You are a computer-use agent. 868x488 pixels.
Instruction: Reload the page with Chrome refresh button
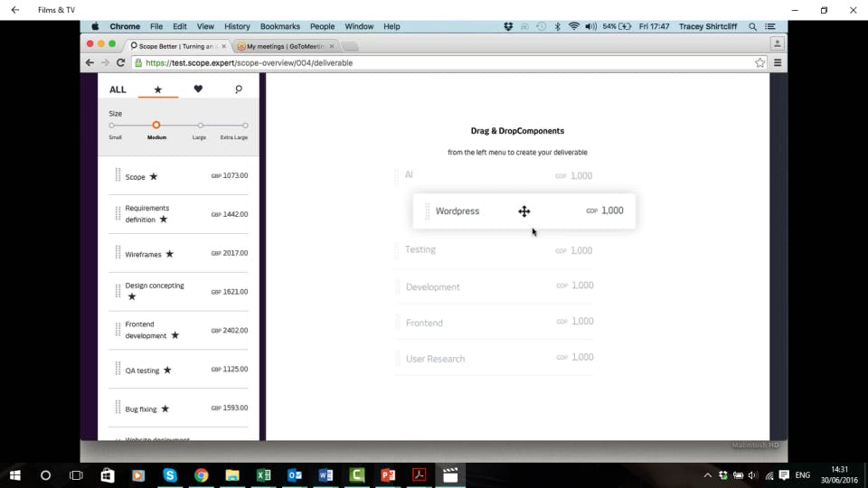tap(120, 62)
